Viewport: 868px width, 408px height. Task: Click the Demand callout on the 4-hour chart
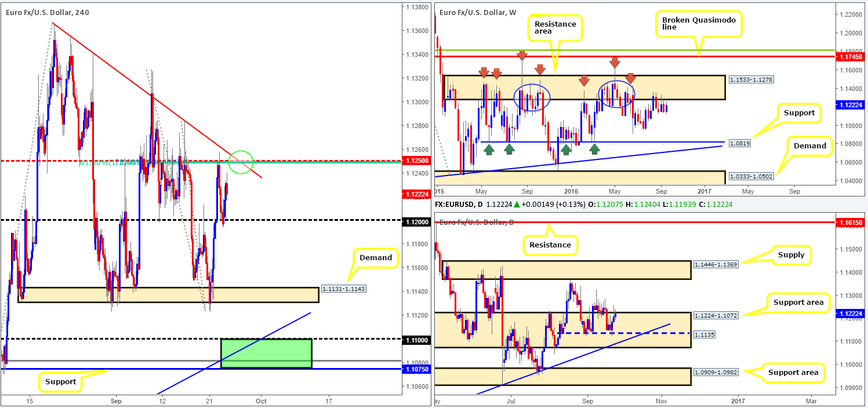375,257
